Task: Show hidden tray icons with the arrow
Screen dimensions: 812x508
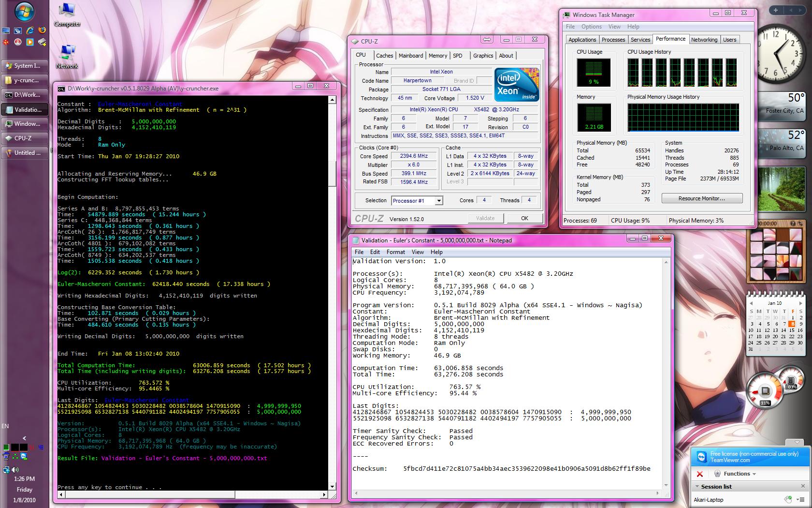Action: [x=24, y=438]
